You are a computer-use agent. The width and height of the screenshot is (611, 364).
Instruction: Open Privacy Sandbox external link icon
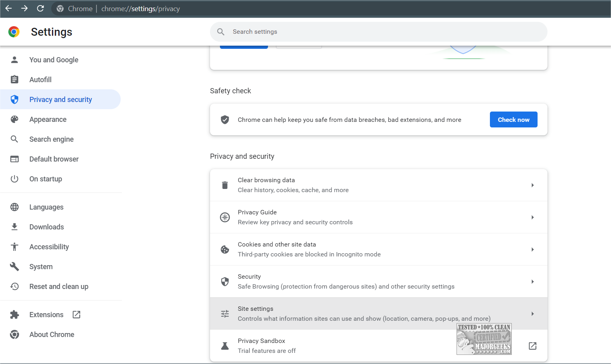coord(533,346)
